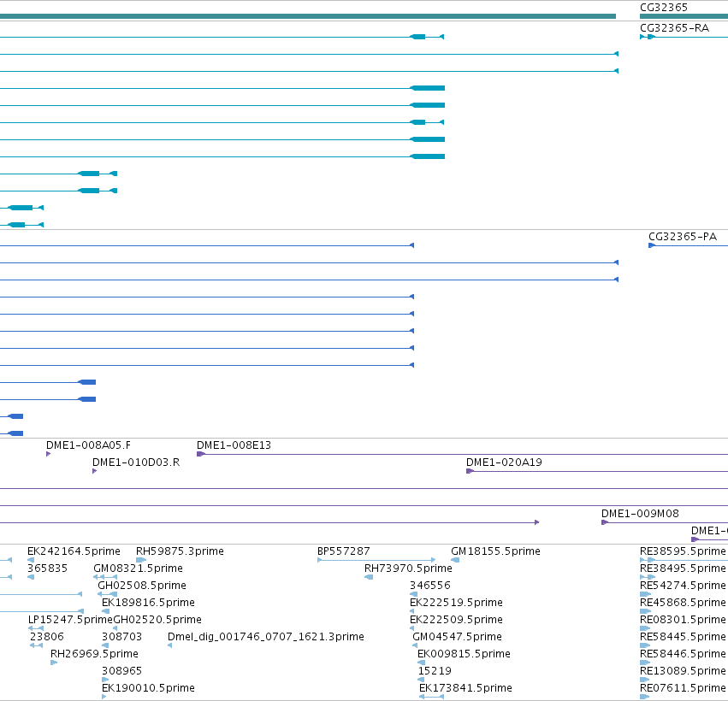Select EST EK009815.5prime label

pyautogui.click(x=464, y=654)
